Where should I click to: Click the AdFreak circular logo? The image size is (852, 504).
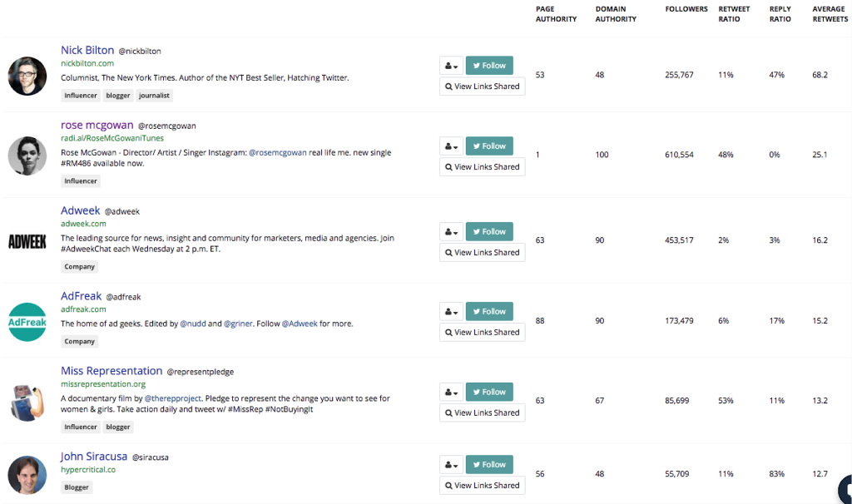[x=27, y=322]
